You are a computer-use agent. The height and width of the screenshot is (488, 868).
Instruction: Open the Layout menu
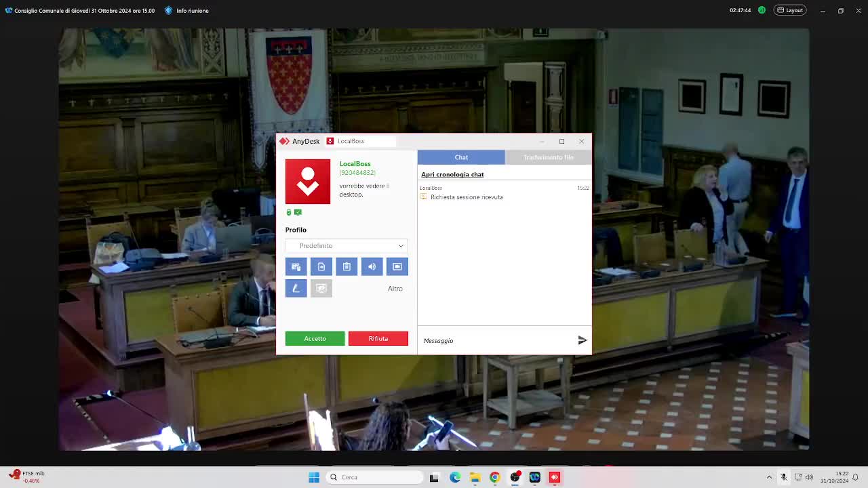pos(790,10)
